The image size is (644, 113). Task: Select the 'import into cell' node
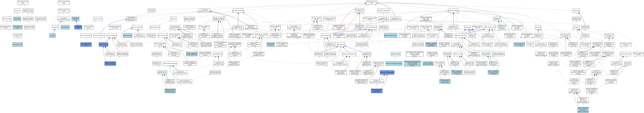[x=530, y=45]
